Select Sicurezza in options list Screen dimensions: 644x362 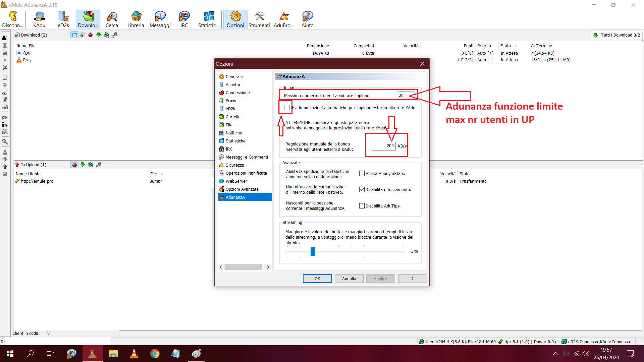point(235,165)
